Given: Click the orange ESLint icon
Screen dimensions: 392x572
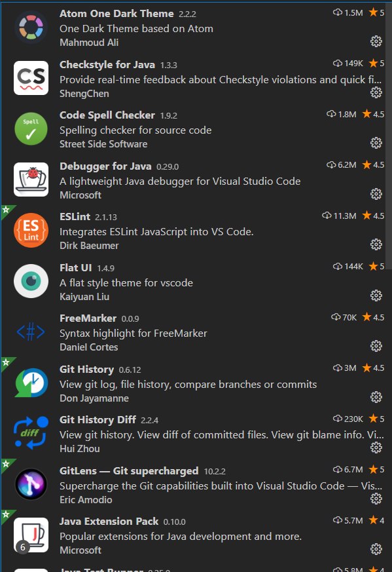Looking at the screenshot, I should (31, 230).
